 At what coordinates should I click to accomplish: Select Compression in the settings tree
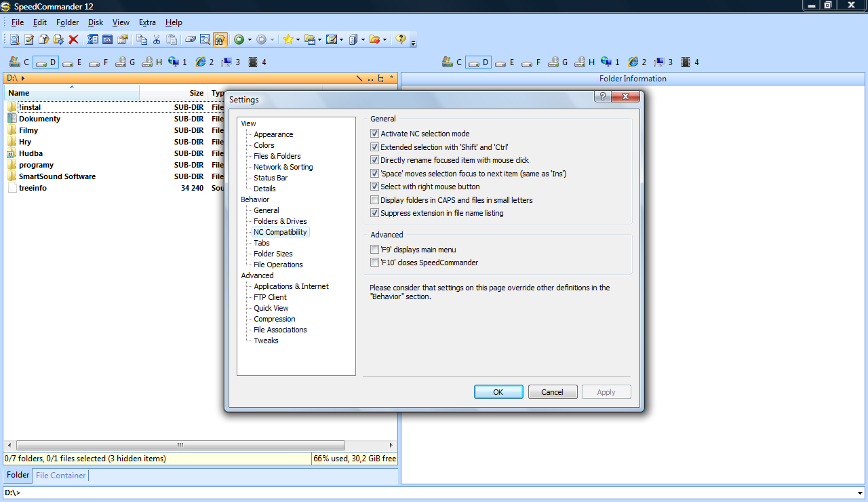click(x=275, y=319)
